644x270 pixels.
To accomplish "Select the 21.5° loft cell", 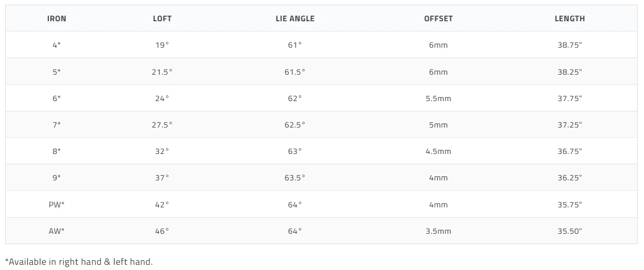I will 162,72.
